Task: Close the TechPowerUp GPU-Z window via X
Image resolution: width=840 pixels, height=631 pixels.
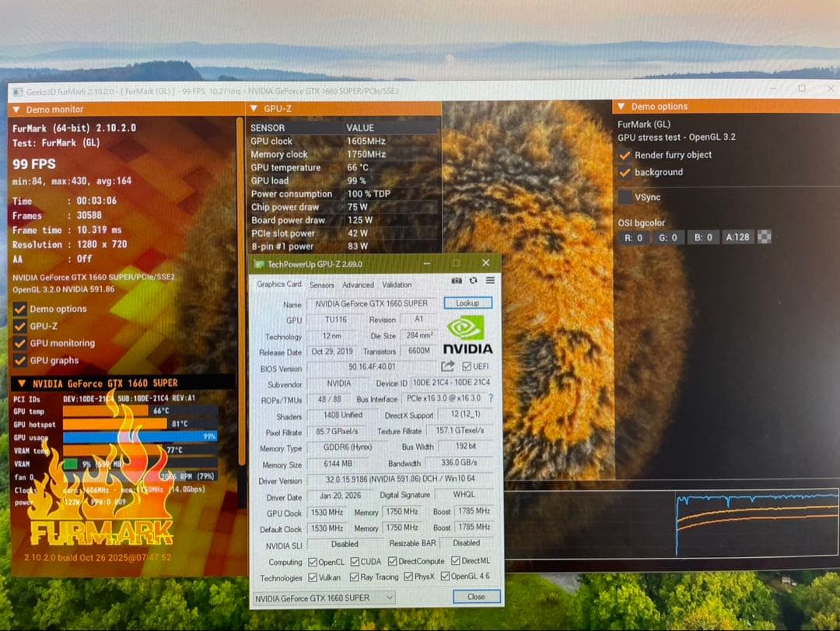Action: (x=485, y=263)
